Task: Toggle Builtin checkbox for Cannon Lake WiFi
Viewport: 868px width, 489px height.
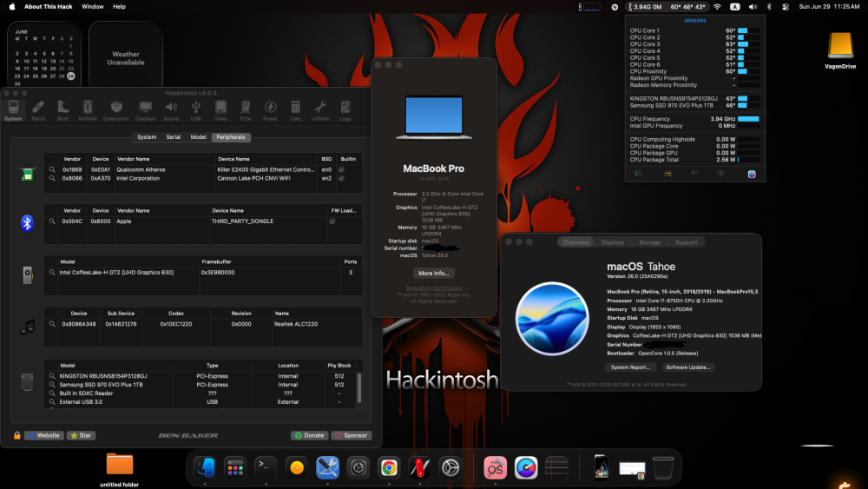Action: point(341,178)
